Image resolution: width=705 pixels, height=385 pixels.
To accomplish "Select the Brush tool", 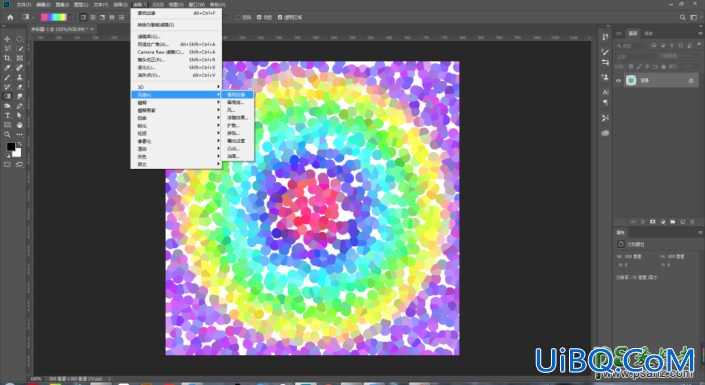I will pos(7,77).
